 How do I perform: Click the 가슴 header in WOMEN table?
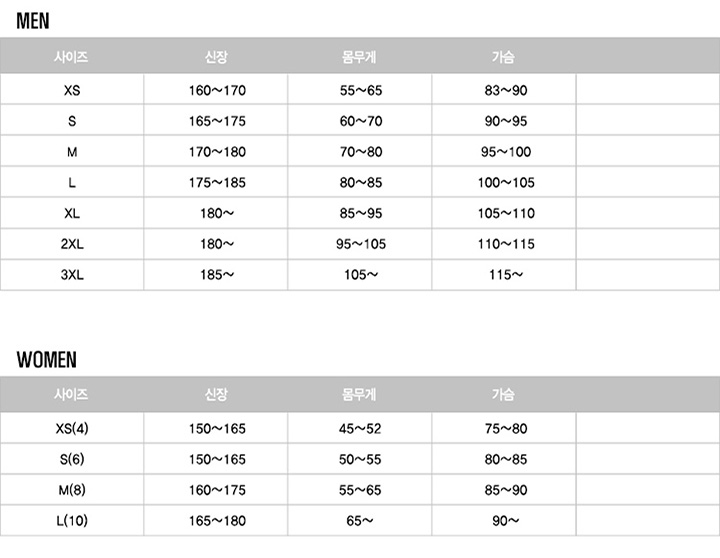503,395
